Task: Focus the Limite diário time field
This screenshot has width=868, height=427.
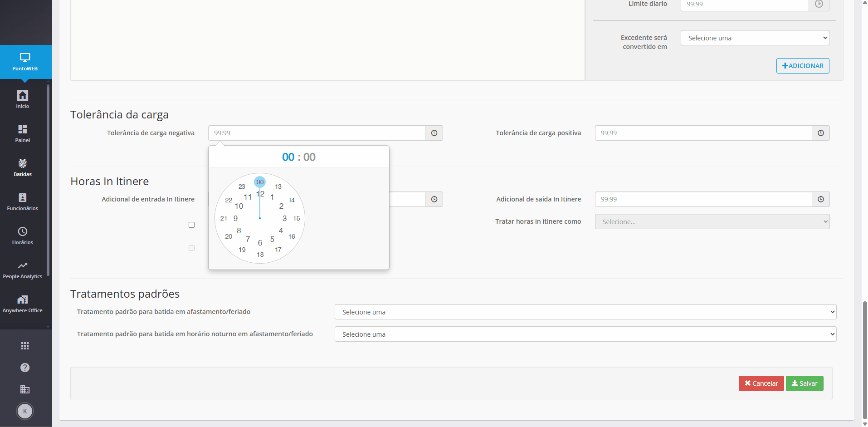Action: (x=745, y=4)
